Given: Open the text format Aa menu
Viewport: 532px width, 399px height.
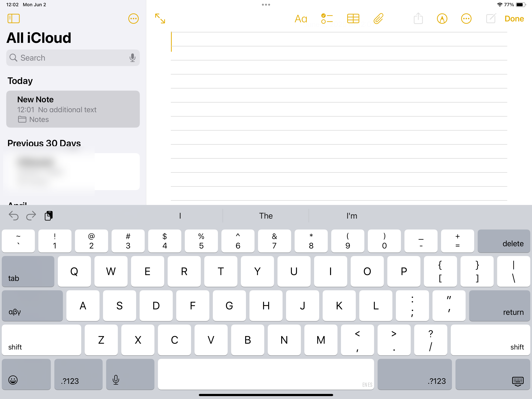Looking at the screenshot, I should [301, 19].
